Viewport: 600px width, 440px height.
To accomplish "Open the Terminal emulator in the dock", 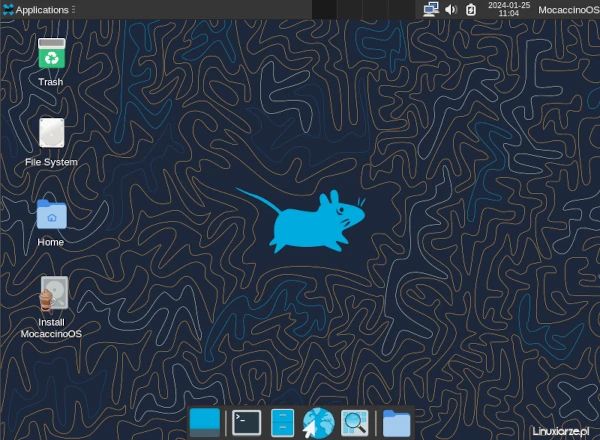I will click(246, 423).
